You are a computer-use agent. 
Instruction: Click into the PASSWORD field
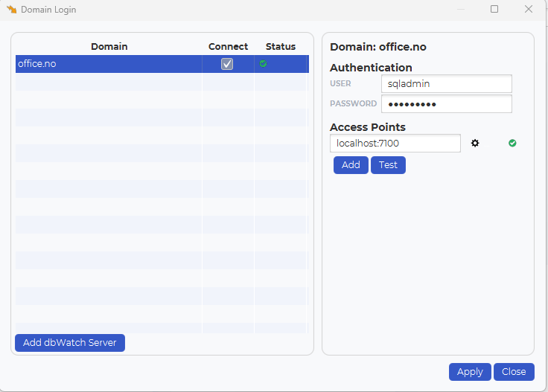(447, 103)
